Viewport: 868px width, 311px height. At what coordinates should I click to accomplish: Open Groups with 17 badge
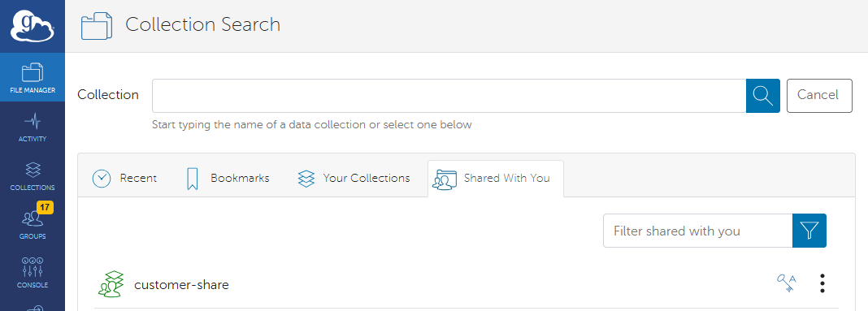coord(33,223)
